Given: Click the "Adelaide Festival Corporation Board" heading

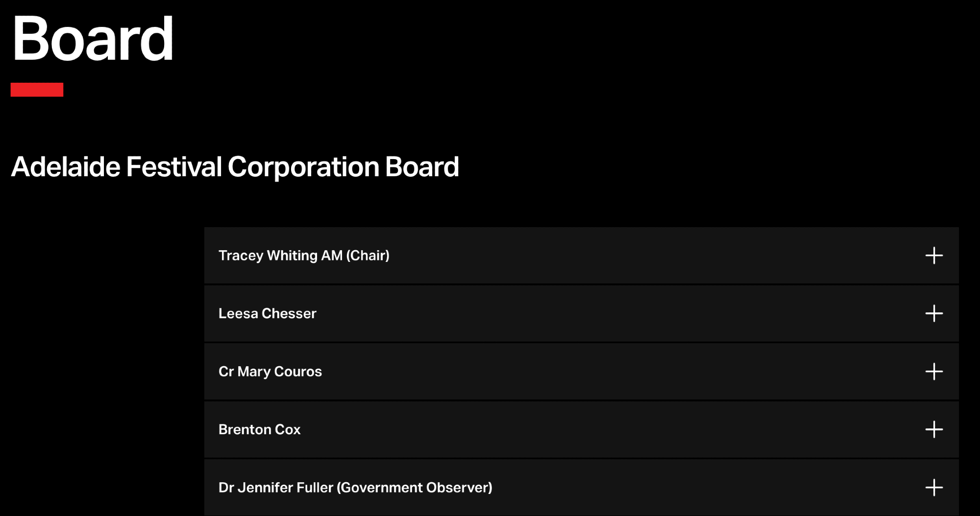Looking at the screenshot, I should pyautogui.click(x=235, y=167).
